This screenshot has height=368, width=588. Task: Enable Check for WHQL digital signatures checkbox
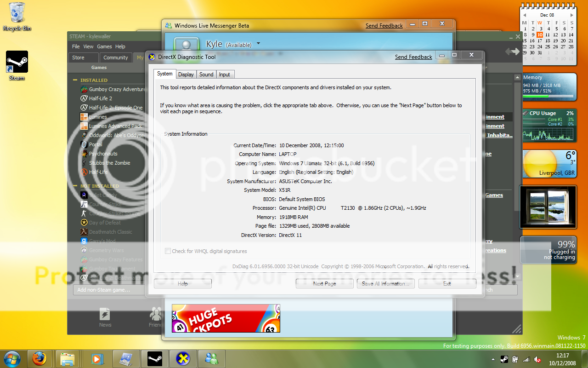[168, 251]
